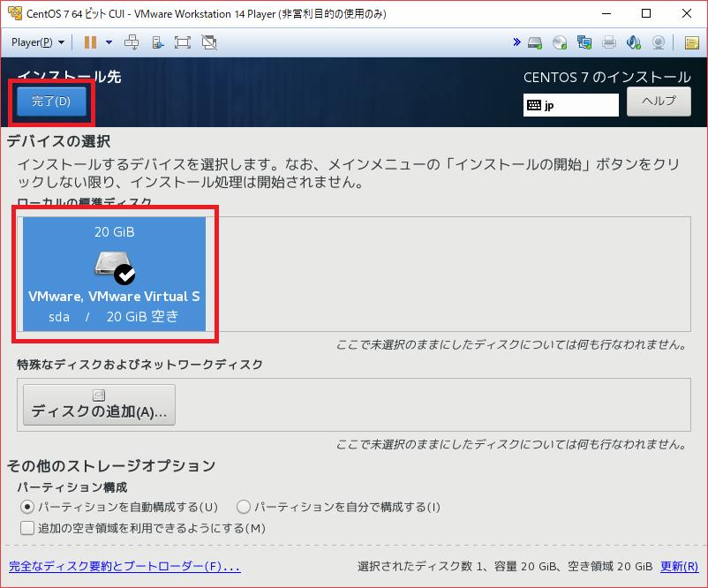The image size is (708, 588).
Task: Click the ヘルプ help button
Action: 659,102
